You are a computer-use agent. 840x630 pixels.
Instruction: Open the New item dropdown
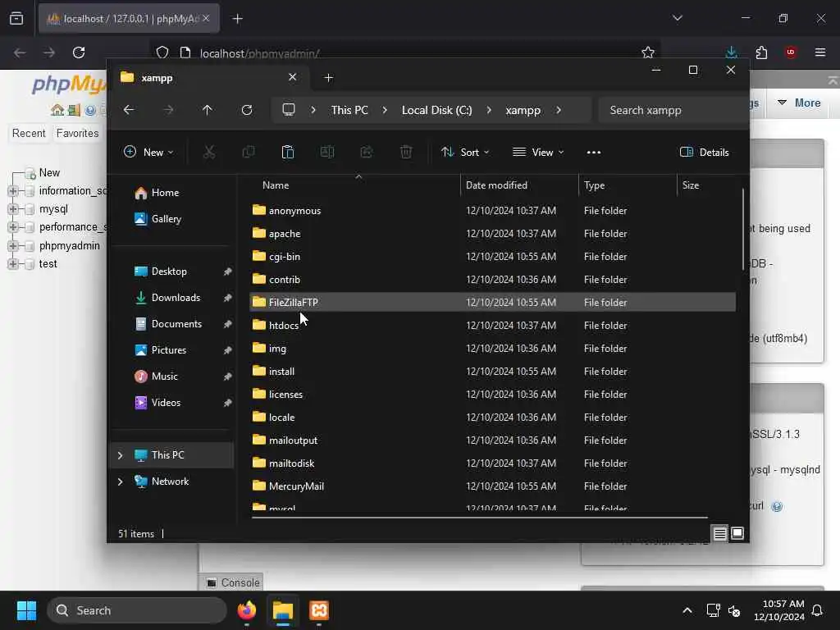148,152
